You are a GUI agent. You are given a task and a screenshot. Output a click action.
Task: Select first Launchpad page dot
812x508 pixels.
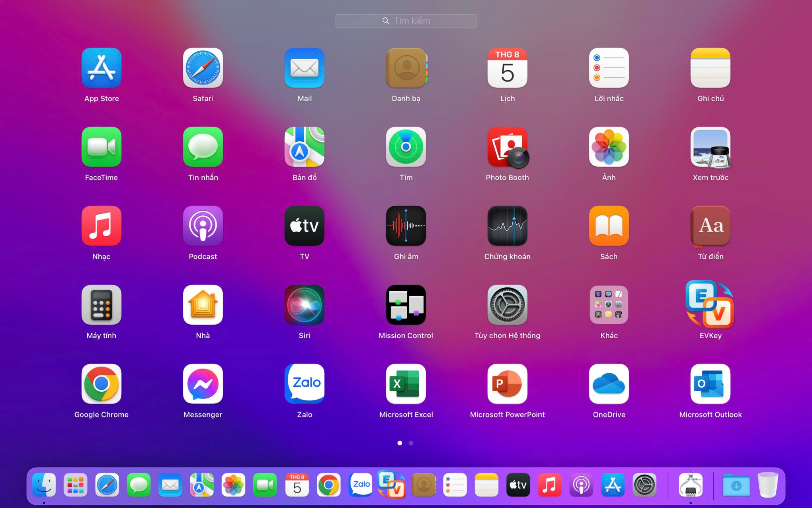(x=400, y=443)
